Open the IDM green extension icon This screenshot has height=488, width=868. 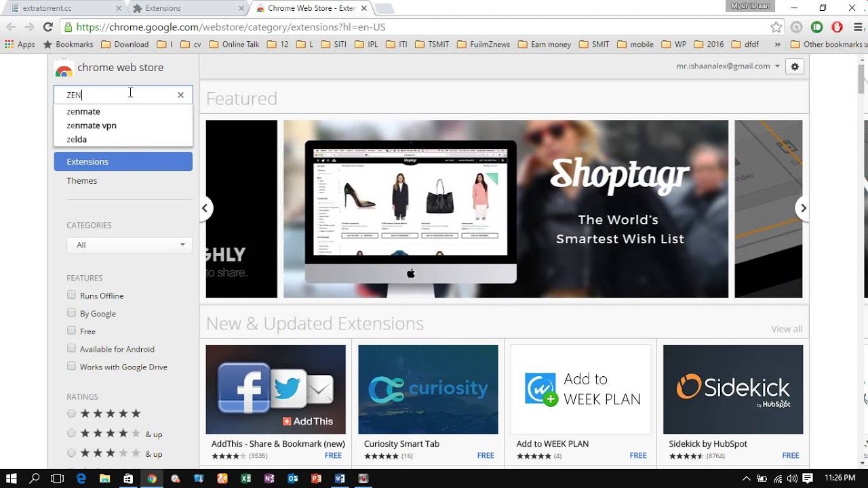click(817, 27)
